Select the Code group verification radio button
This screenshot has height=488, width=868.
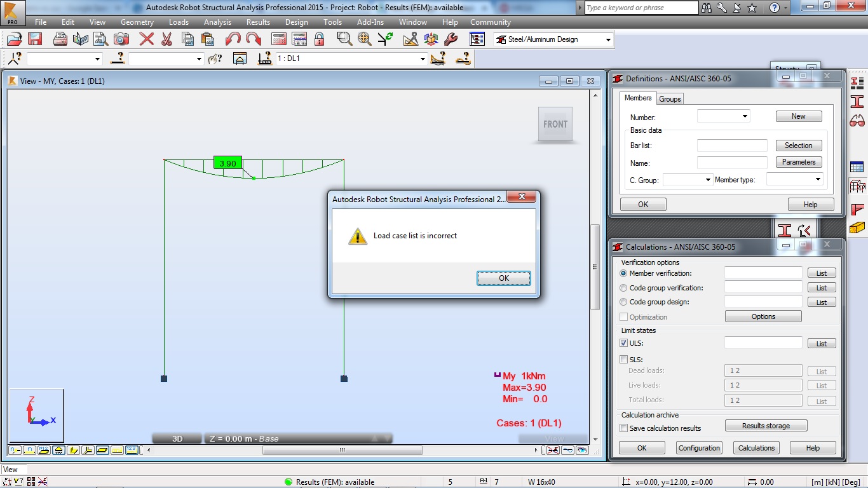(x=623, y=288)
